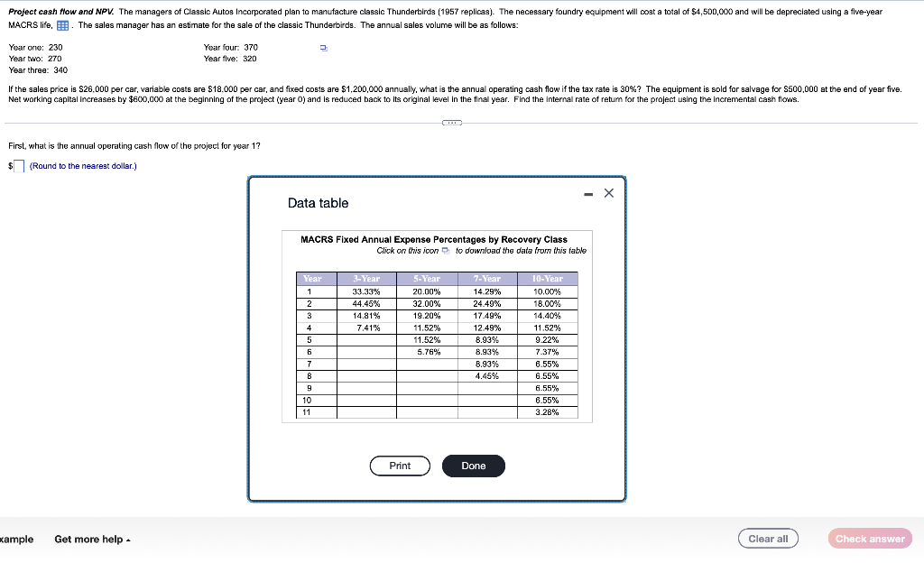Minimize the Data table window
Screen dimensions: 924x563
(587, 192)
